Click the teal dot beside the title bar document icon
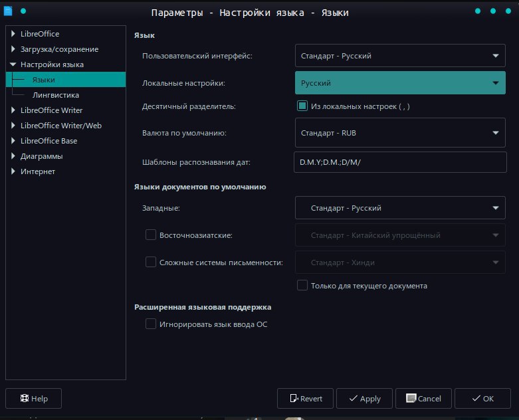 click(x=23, y=11)
